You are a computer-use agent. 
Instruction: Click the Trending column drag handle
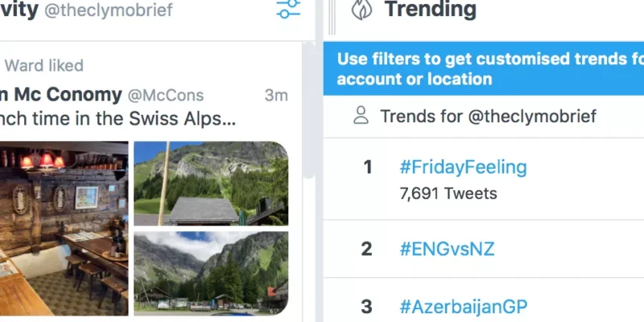[332, 16]
